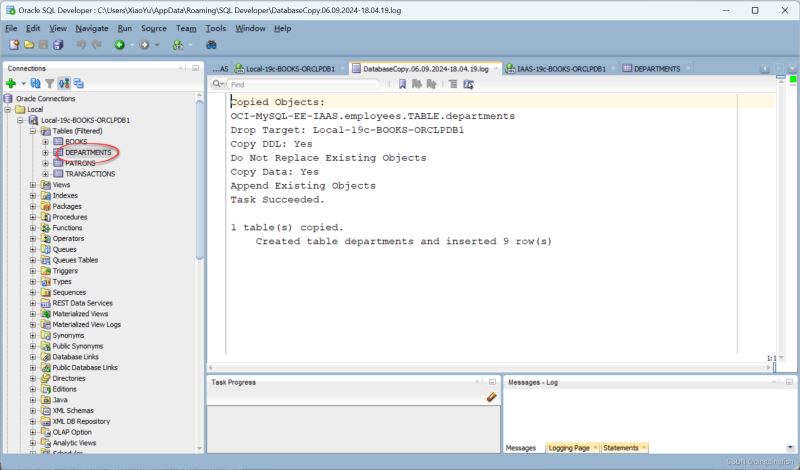Open the Tools menu

point(215,28)
